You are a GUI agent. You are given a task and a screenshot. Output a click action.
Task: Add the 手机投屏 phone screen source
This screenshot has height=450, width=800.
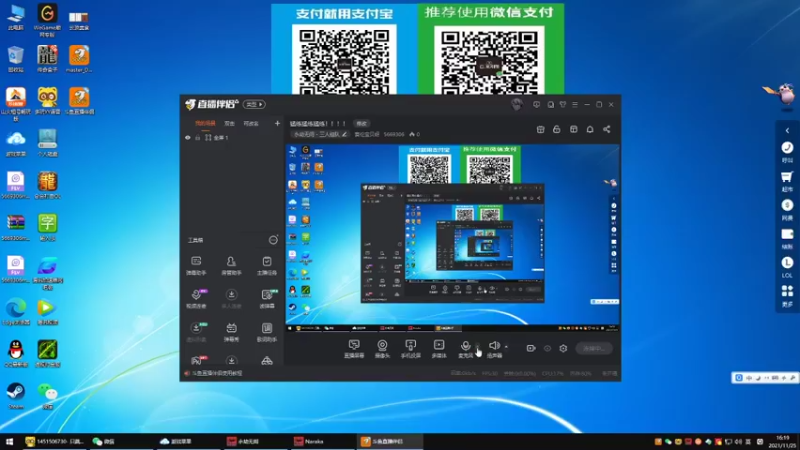[410, 348]
